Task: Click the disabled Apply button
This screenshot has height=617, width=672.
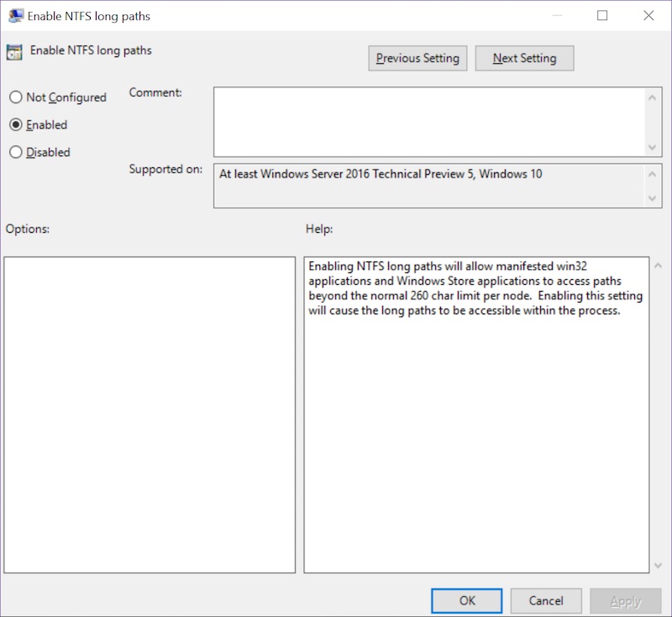Action: (x=625, y=601)
